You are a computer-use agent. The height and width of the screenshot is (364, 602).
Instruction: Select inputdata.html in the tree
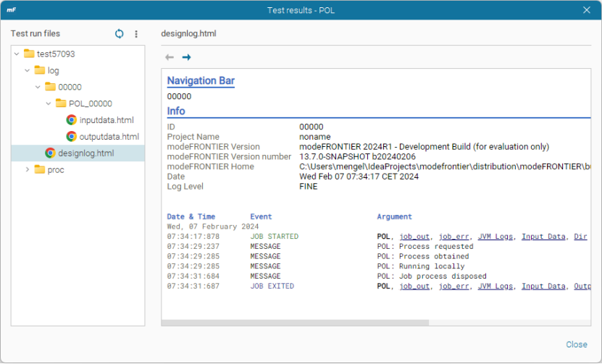(106, 120)
